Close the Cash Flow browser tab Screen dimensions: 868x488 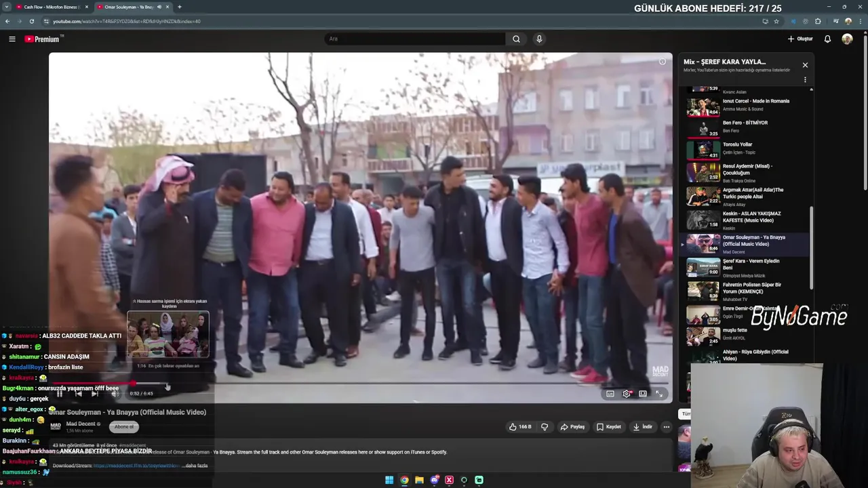[x=85, y=7]
